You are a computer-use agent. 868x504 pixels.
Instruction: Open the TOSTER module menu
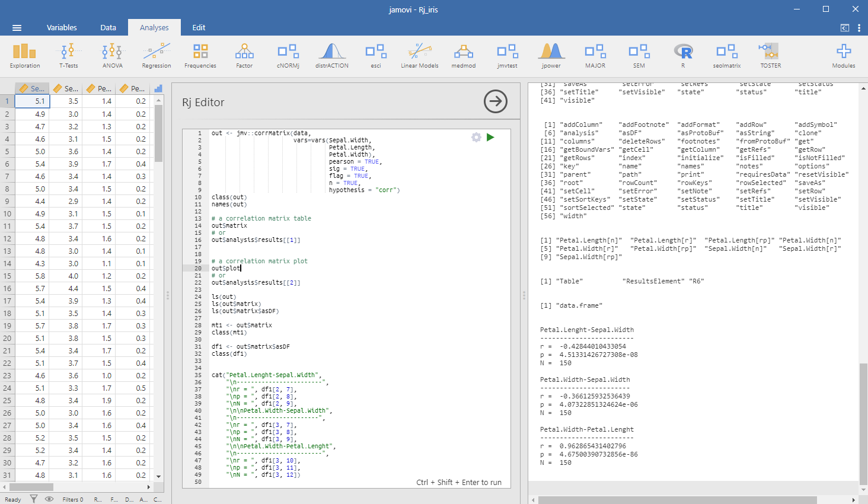771,56
